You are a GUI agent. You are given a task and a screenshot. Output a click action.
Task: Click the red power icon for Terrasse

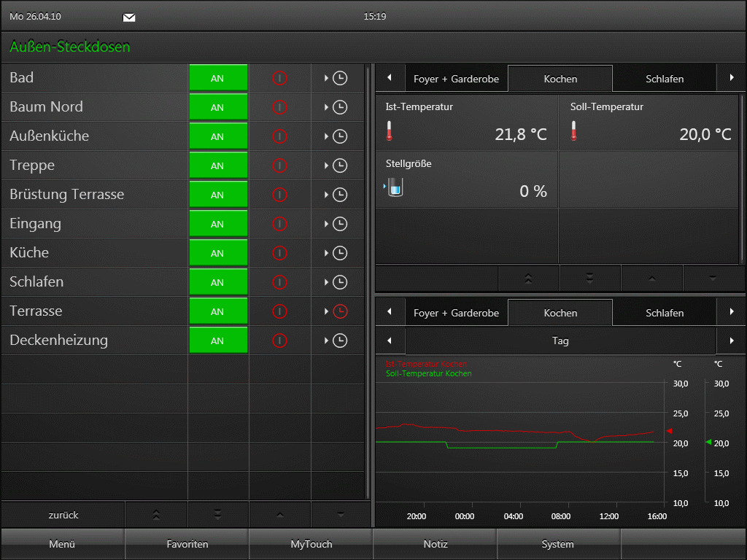coord(279,311)
